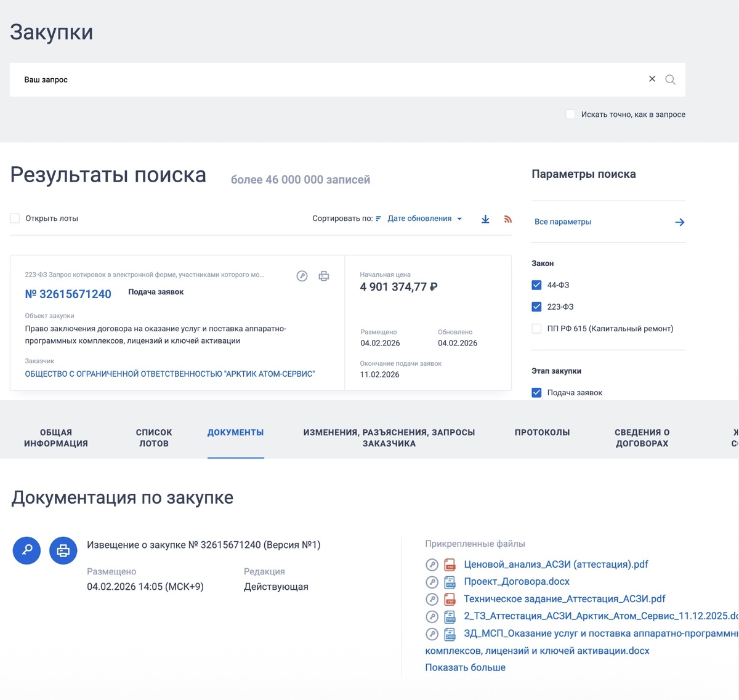
Task: Click 'более 46 000 000 записей' count
Action: (x=301, y=180)
